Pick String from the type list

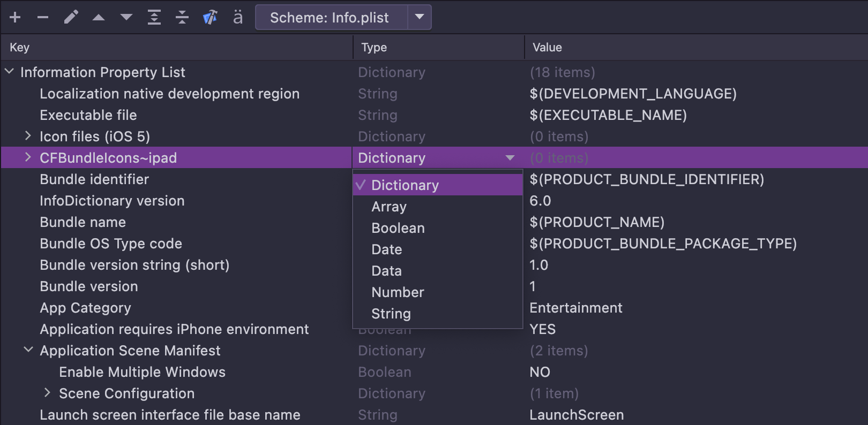(391, 314)
